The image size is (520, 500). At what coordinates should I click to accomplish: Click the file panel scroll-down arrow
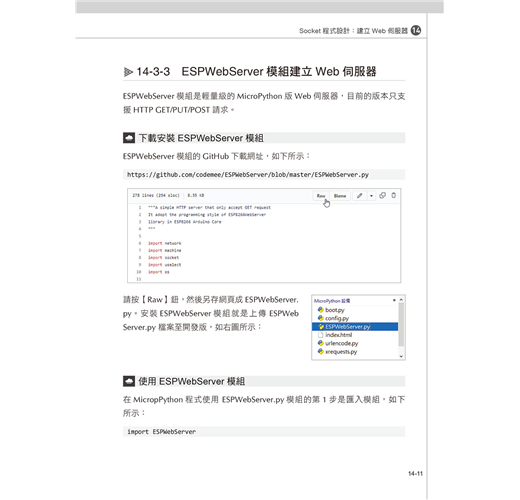click(x=401, y=356)
